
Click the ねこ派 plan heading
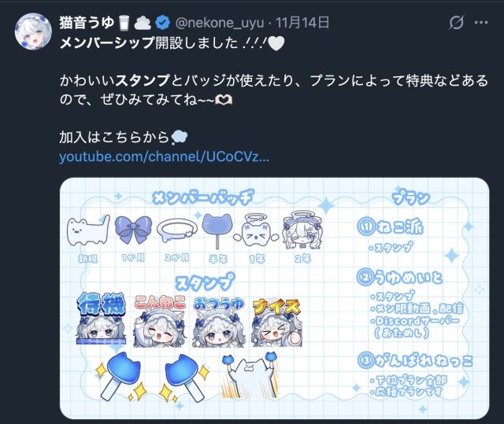coord(391,227)
